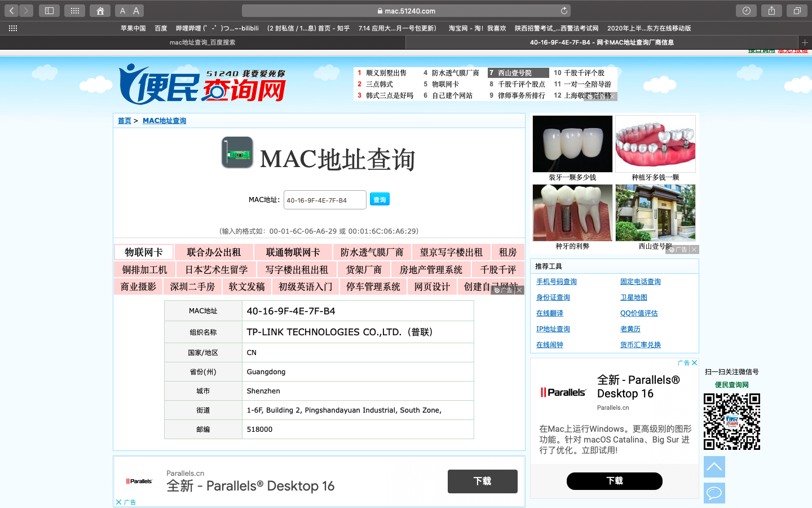Open the 老黄历 tool link
The height and width of the screenshot is (508, 812).
[630, 329]
